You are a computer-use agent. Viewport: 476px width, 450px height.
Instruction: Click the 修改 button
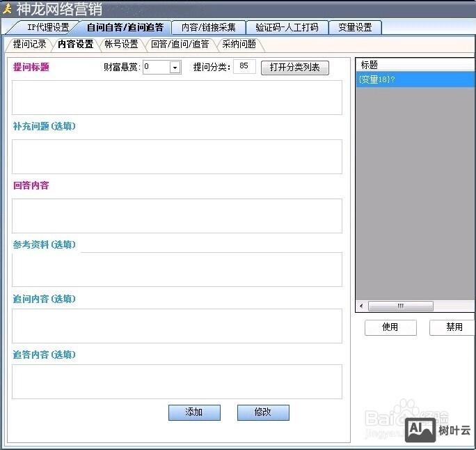pos(263,412)
